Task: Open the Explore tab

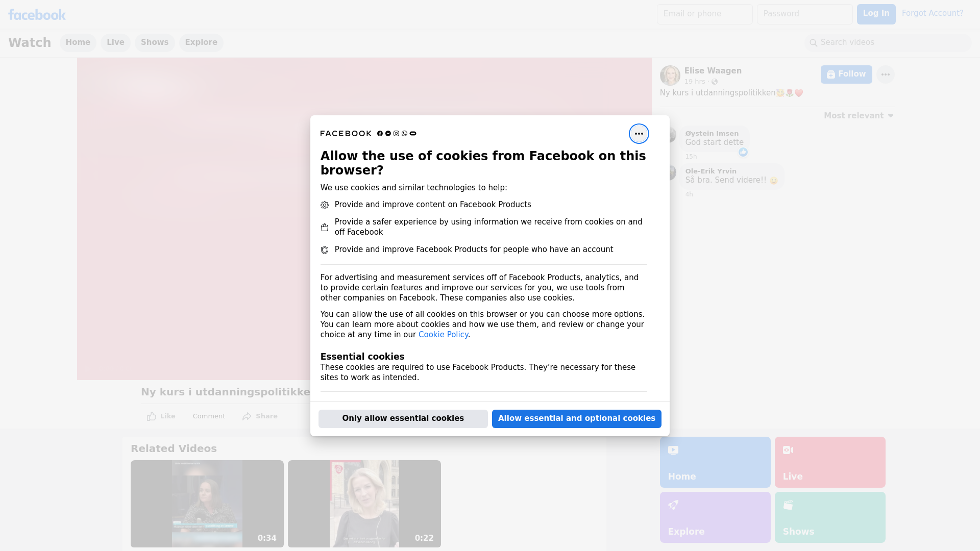Action: [x=201, y=43]
